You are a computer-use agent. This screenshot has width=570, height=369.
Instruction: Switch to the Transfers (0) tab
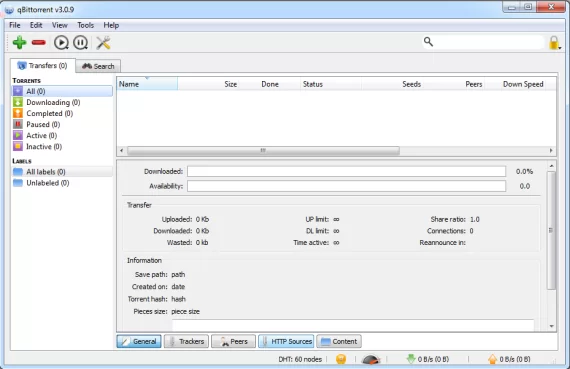[43, 65]
